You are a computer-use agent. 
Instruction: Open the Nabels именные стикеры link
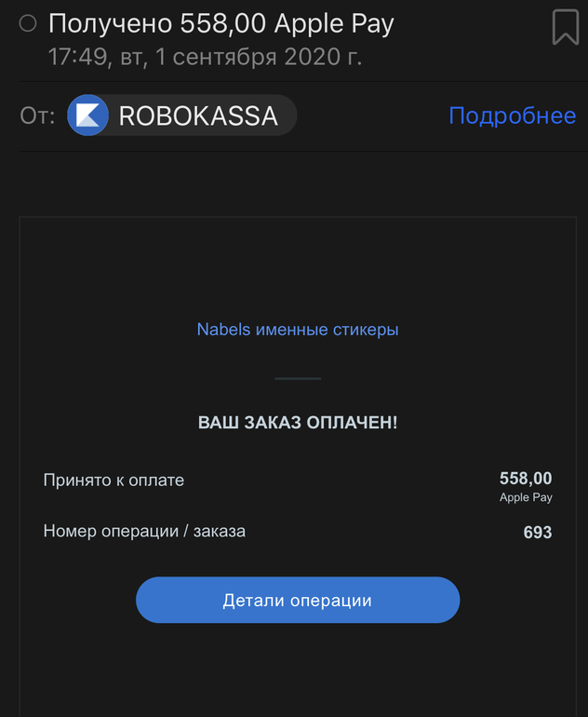click(x=298, y=330)
